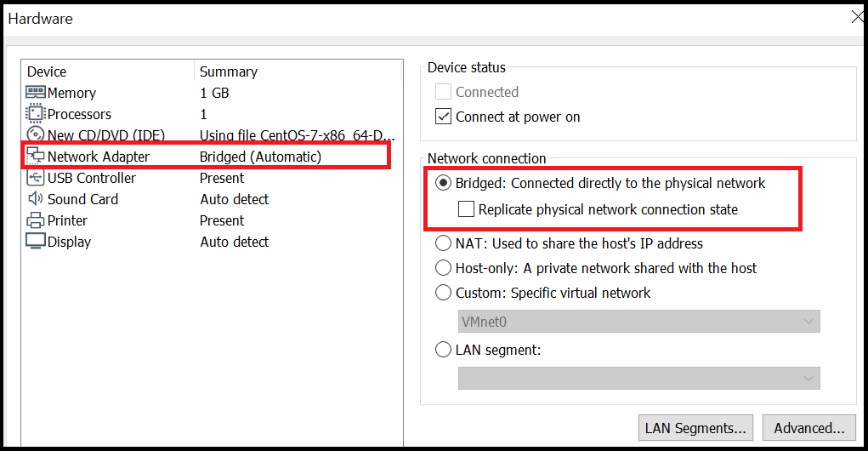This screenshot has height=451, width=868.
Task: Close the Hardware dialog
Action: pyautogui.click(x=857, y=17)
